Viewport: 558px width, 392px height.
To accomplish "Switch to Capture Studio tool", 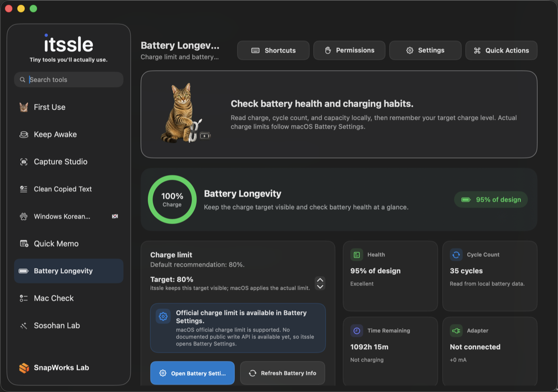I will [69, 162].
